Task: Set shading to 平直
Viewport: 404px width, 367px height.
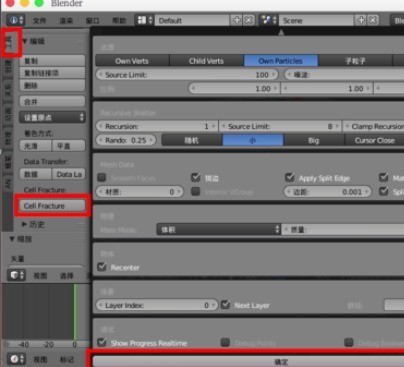Action: coord(69,146)
